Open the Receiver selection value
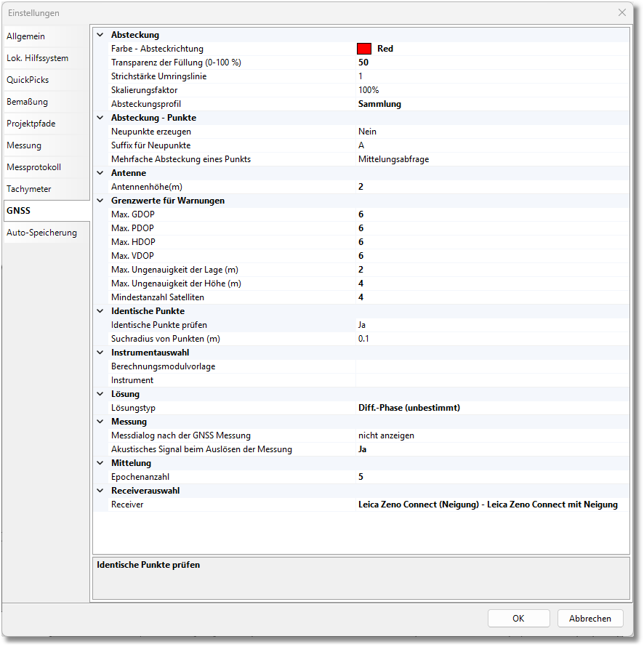Viewport: 644px width, 647px height. pyautogui.click(x=491, y=505)
